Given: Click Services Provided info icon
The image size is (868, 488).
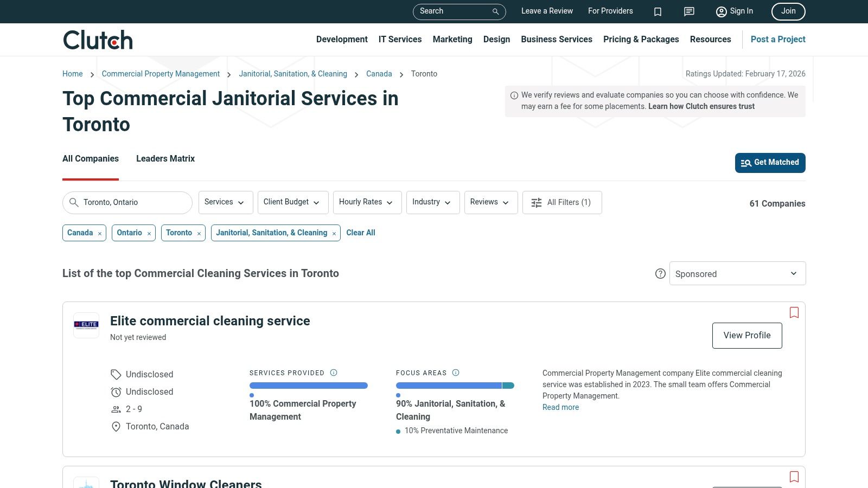Looking at the screenshot, I should (334, 373).
